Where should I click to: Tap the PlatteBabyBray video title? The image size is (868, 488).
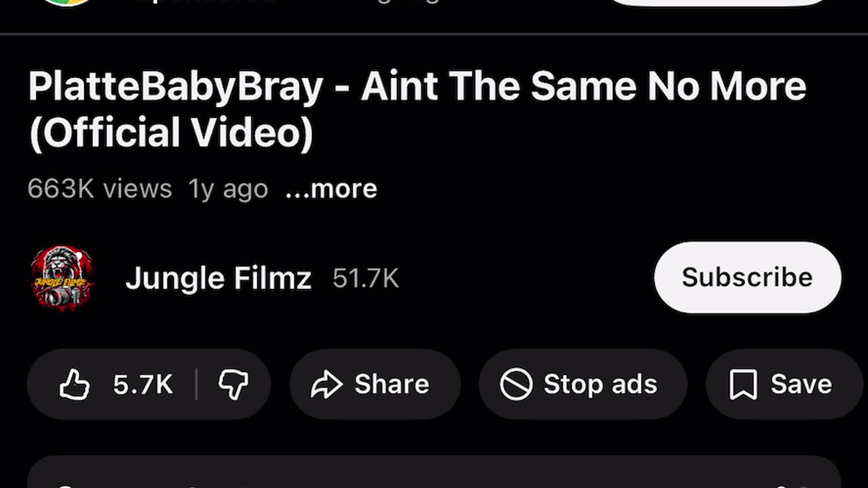[417, 108]
